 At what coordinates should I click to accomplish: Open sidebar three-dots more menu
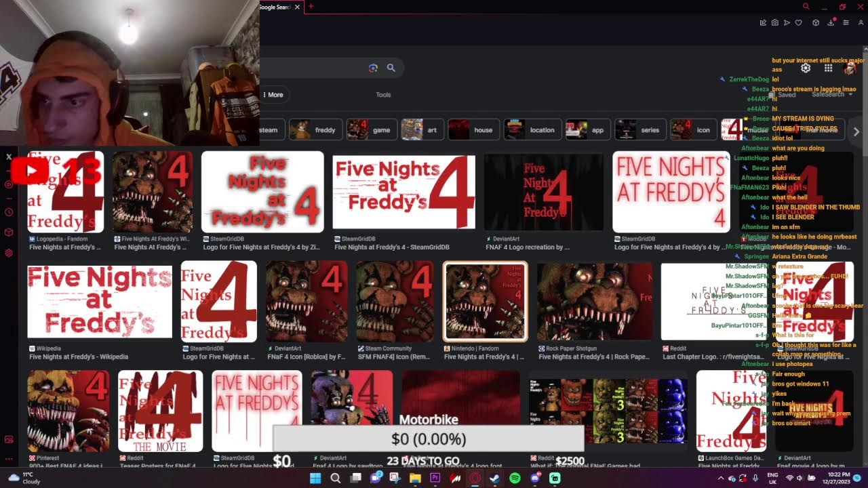[x=9, y=459]
